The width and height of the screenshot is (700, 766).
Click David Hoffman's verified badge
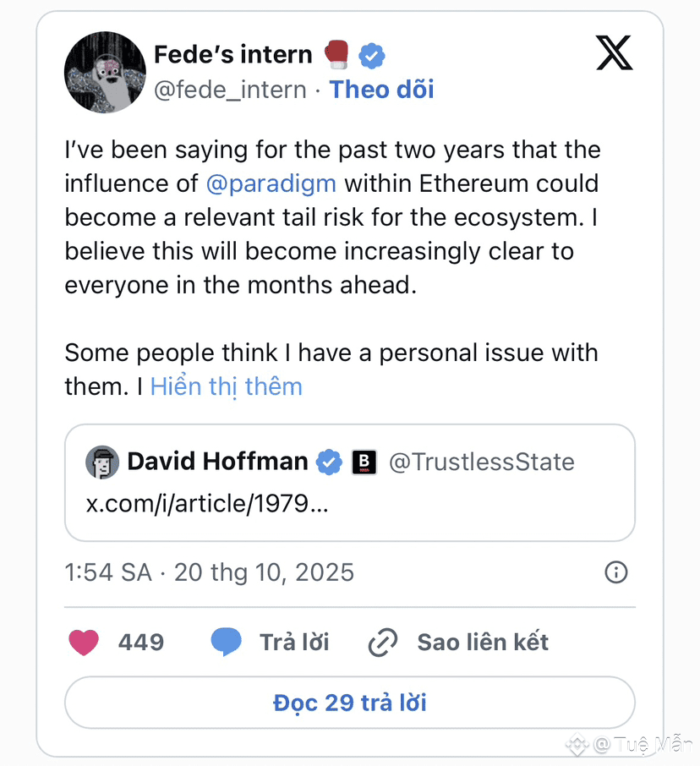(x=329, y=462)
